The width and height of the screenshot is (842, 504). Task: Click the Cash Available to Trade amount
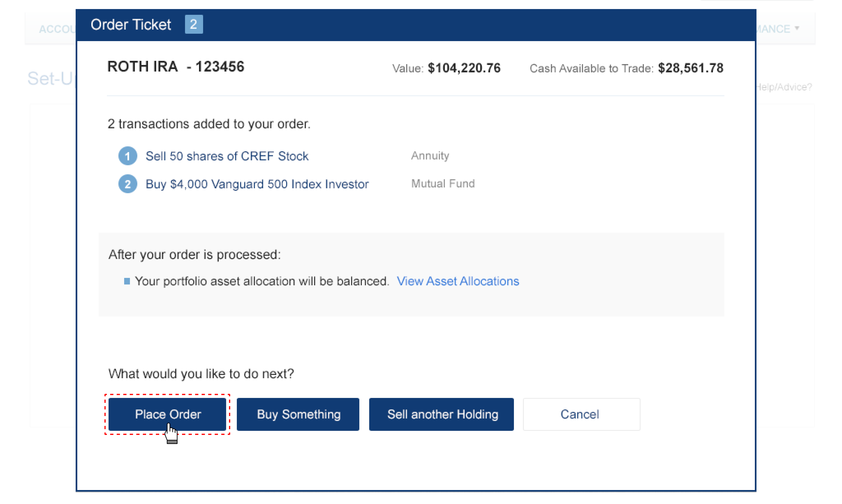(690, 68)
